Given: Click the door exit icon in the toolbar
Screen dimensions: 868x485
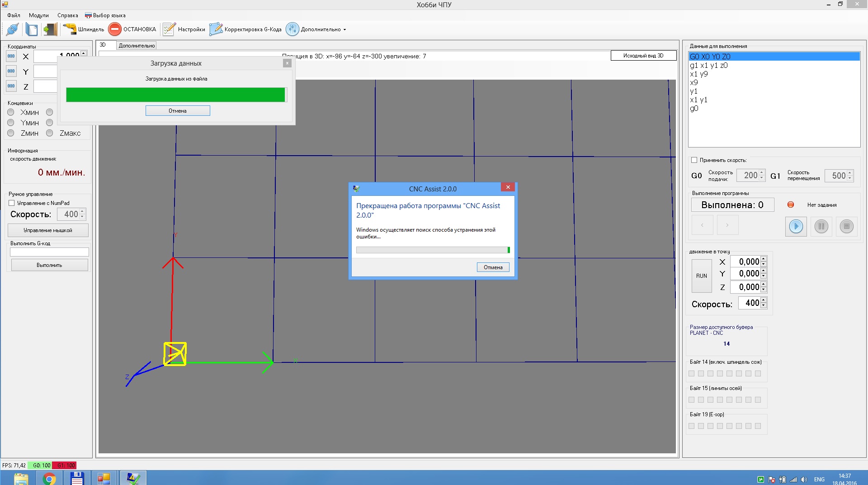Looking at the screenshot, I should (50, 29).
